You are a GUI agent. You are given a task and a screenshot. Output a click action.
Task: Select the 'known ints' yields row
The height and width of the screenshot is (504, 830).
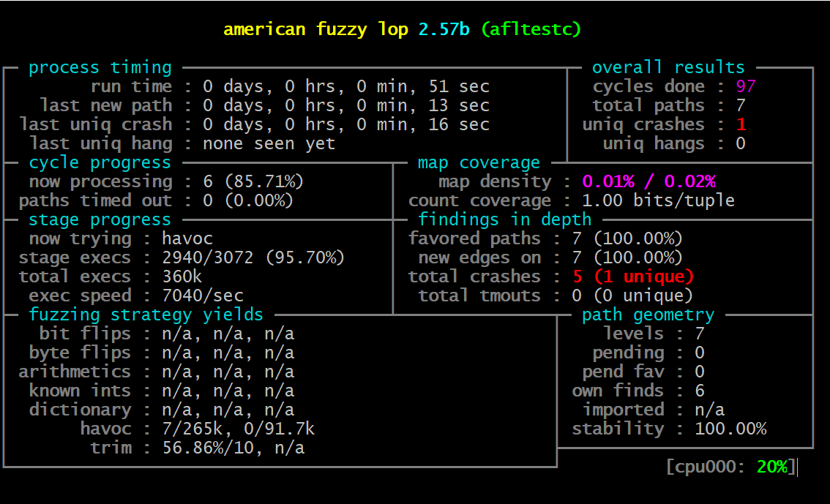tap(162, 391)
